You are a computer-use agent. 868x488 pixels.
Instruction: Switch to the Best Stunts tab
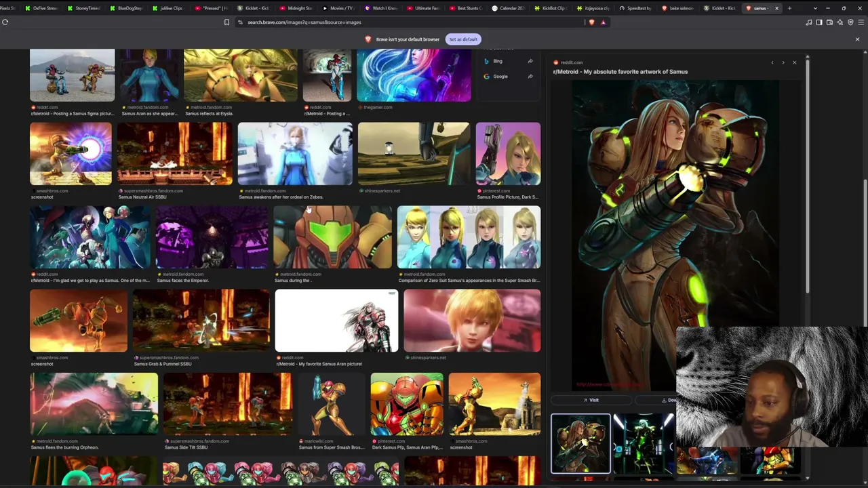coord(466,8)
